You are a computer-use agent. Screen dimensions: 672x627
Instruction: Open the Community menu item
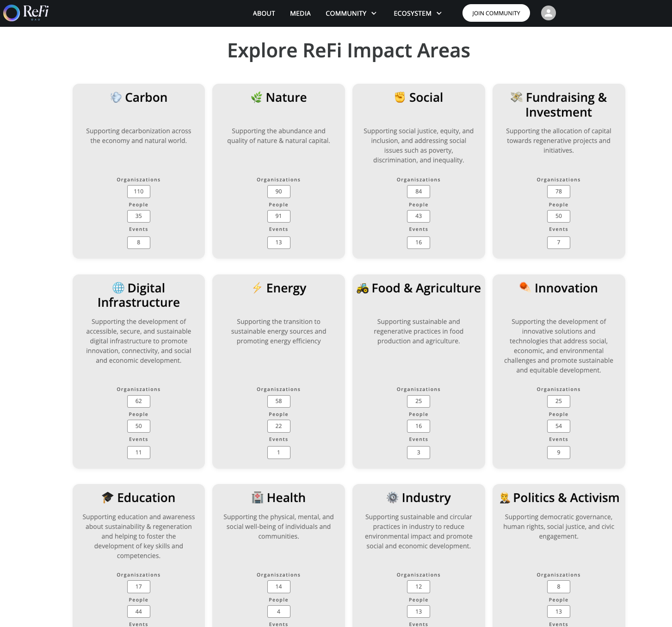pos(346,13)
